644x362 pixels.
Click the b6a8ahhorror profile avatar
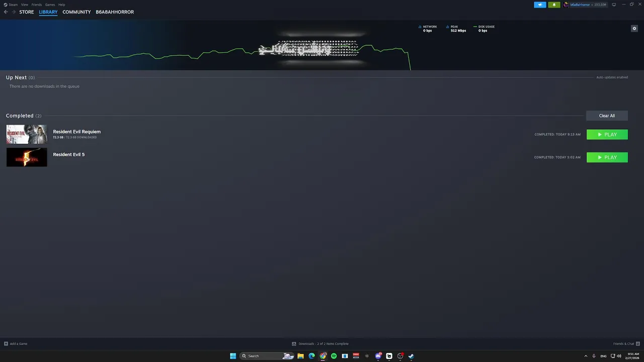566,5
